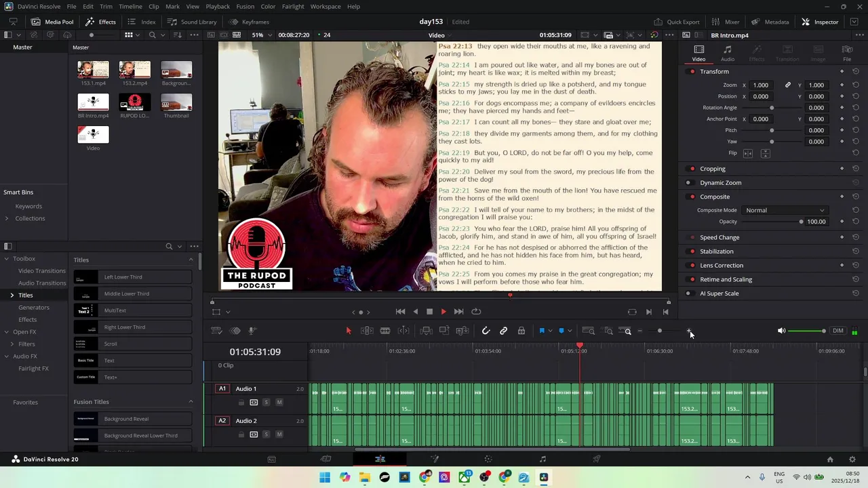Select the arrow Selection Mode tool

[349, 331]
